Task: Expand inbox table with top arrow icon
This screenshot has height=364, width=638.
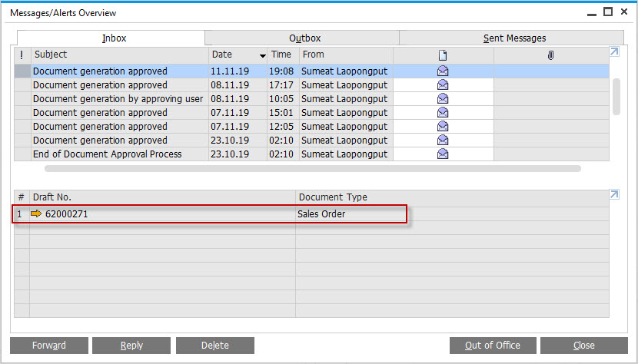Action: (x=614, y=52)
